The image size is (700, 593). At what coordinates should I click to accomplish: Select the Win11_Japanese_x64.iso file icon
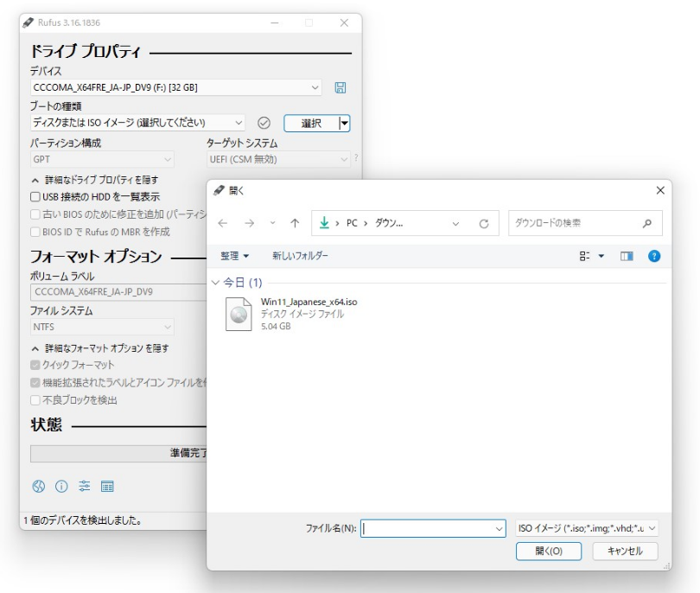tap(239, 314)
